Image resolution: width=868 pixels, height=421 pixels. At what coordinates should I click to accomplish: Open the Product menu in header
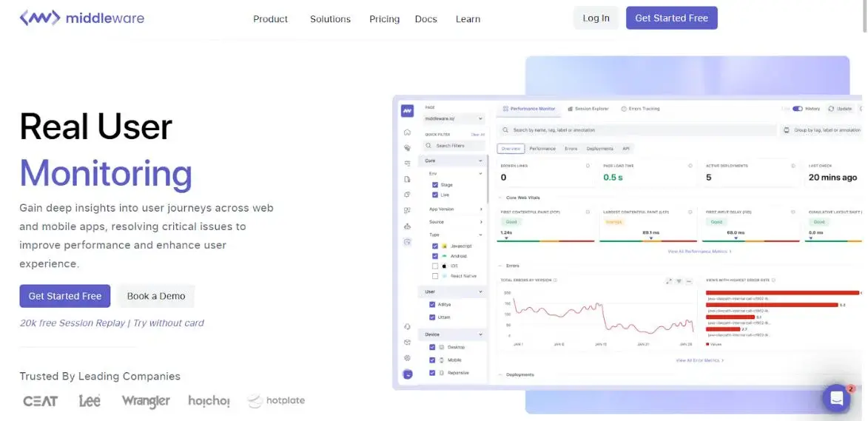pyautogui.click(x=270, y=18)
